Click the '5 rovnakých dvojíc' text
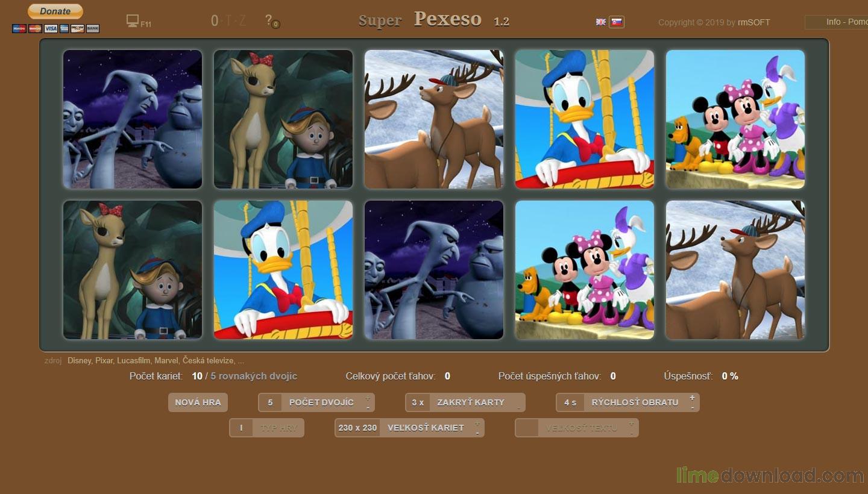Screen dimensions: 868x494 click(x=254, y=376)
